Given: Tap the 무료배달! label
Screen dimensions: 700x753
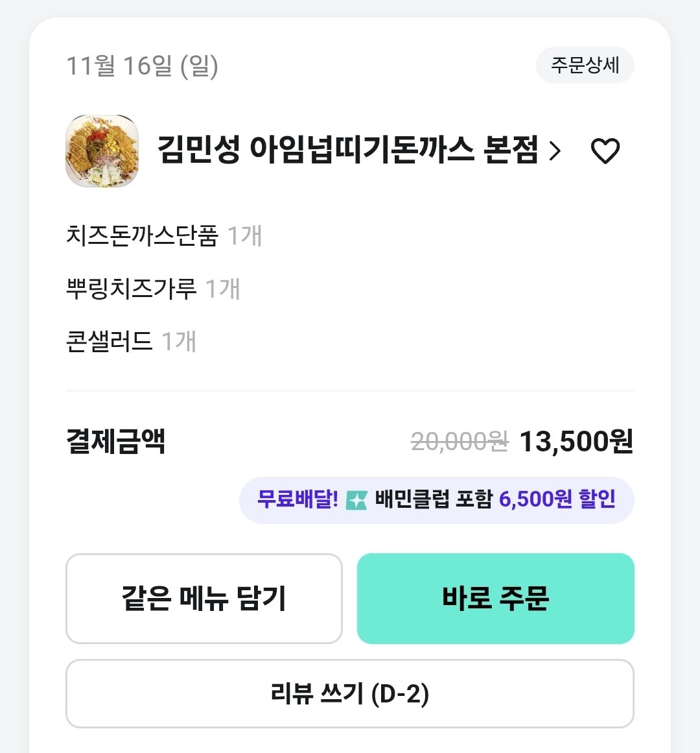Looking at the screenshot, I should 297,499.
